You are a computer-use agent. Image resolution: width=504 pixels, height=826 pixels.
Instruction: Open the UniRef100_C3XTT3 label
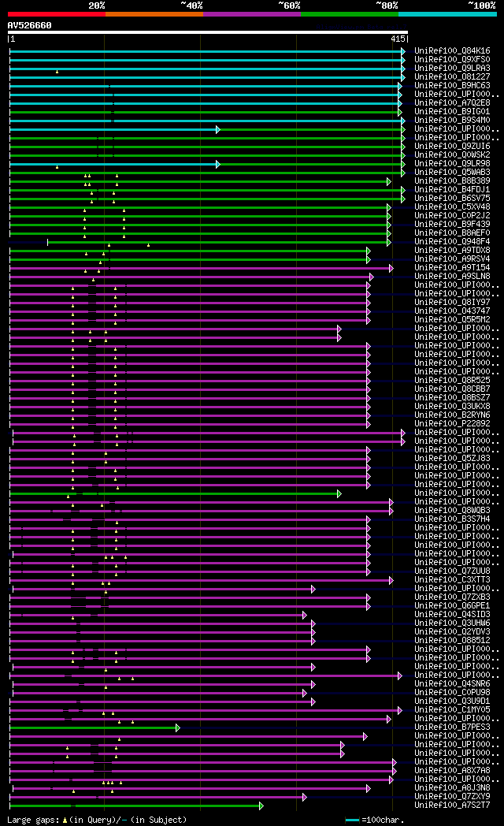tap(452, 580)
